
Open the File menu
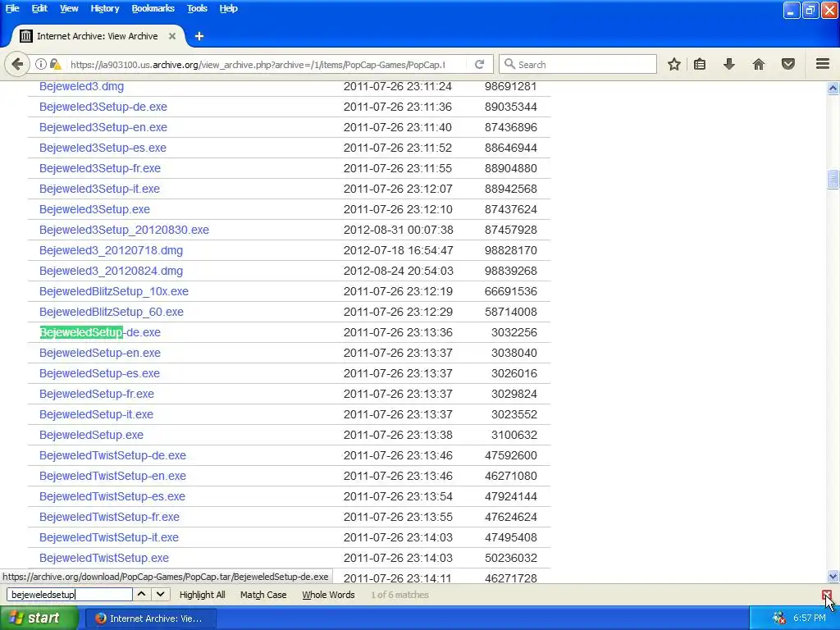point(12,8)
